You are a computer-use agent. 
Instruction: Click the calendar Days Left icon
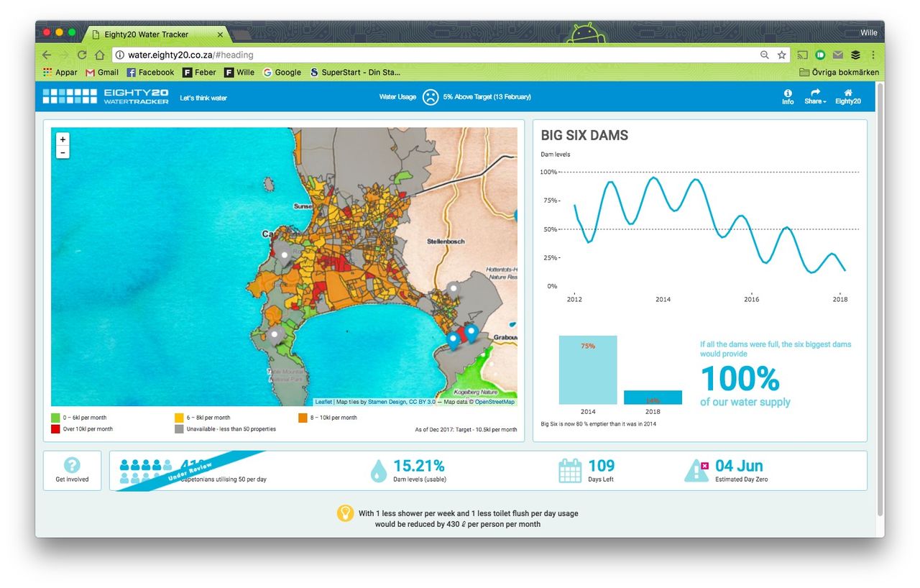(x=570, y=470)
